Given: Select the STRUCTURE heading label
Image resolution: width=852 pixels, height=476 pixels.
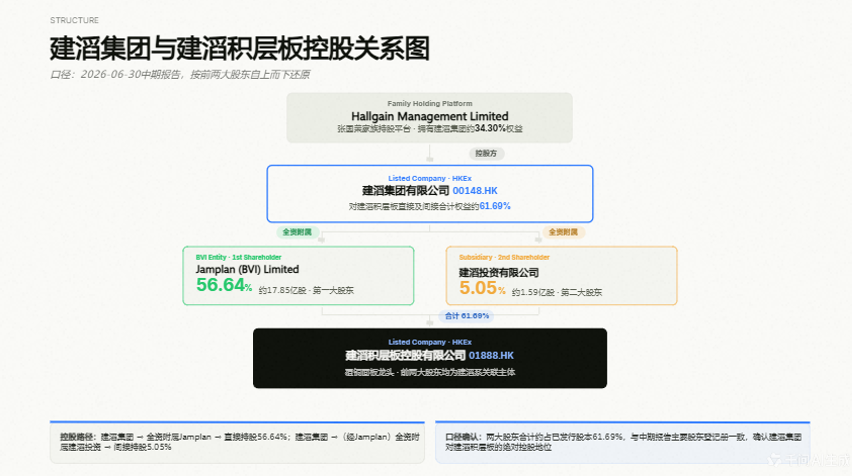Looking at the screenshot, I should (74, 20).
